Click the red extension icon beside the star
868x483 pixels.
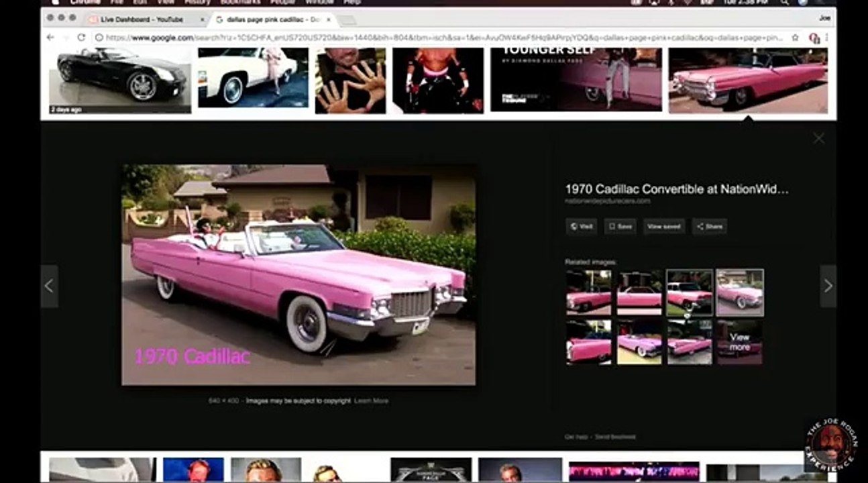[814, 38]
